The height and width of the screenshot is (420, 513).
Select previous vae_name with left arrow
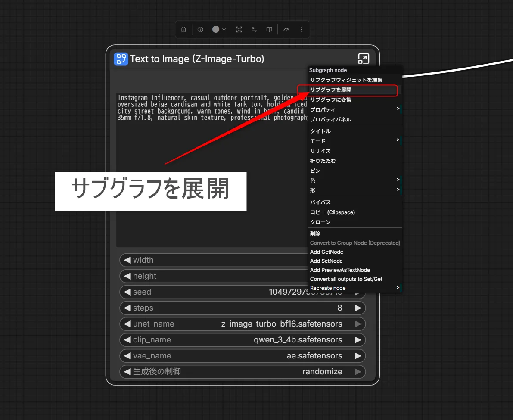pos(127,355)
